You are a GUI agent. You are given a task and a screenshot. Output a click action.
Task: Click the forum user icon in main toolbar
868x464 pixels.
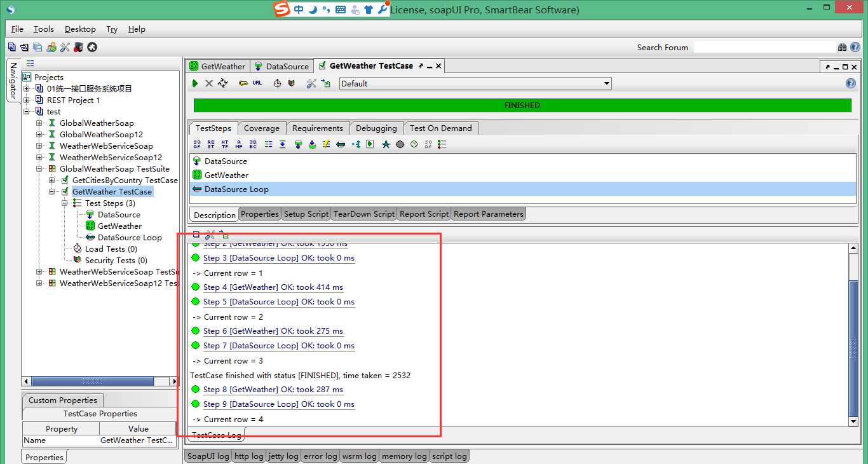click(x=51, y=47)
